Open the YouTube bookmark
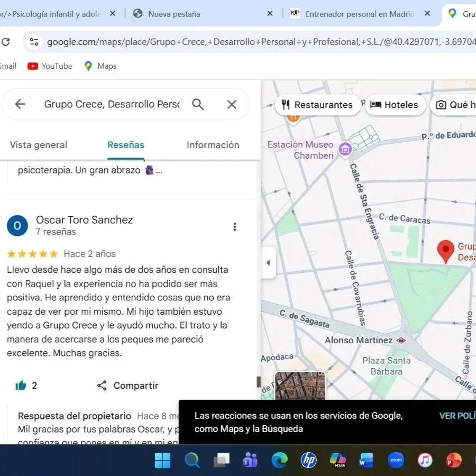The height and width of the screenshot is (476, 476). tap(50, 66)
